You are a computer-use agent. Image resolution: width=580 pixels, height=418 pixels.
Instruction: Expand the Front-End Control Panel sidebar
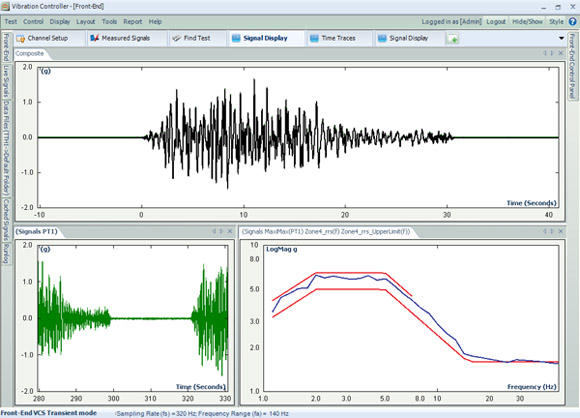tap(572, 66)
